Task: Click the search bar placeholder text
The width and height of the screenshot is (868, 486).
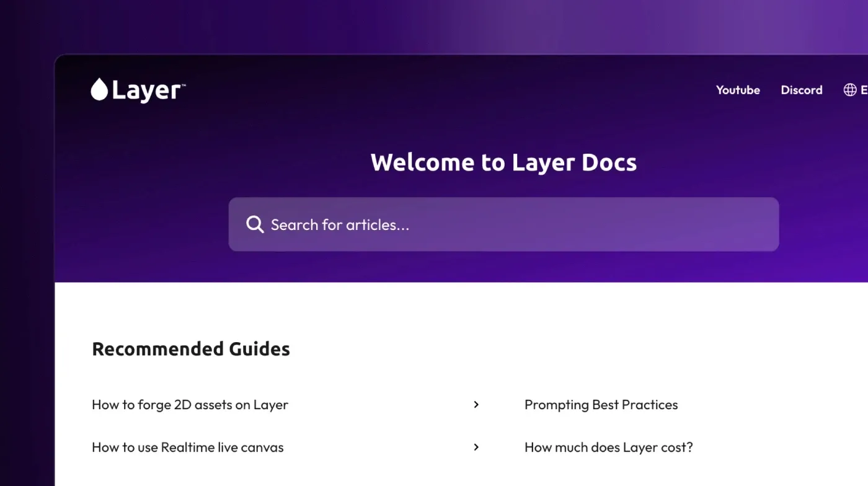Action: click(339, 224)
